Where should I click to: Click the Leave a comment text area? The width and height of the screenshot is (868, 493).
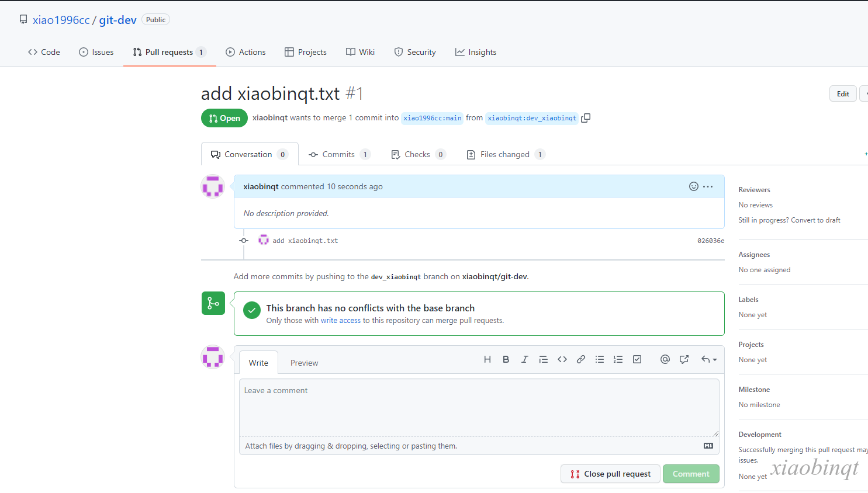(x=479, y=408)
